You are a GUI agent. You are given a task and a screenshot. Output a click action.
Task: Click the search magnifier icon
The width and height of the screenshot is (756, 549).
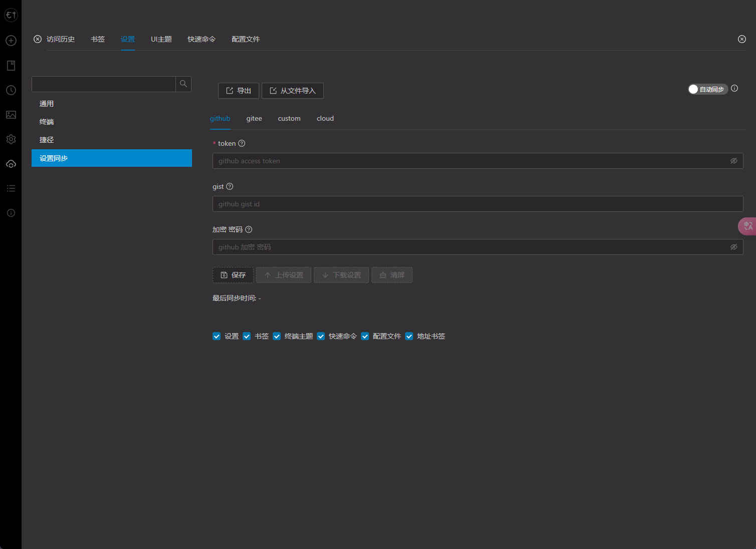click(x=183, y=84)
